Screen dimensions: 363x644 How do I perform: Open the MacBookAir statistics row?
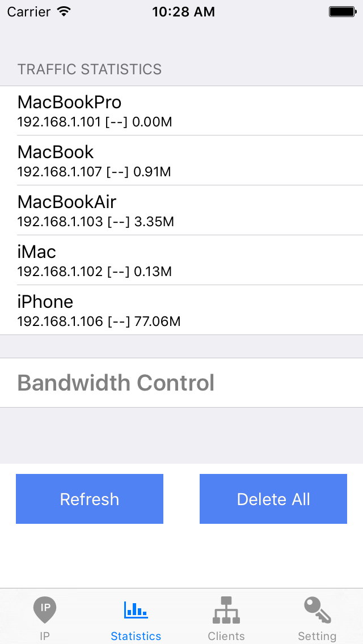pos(181,211)
